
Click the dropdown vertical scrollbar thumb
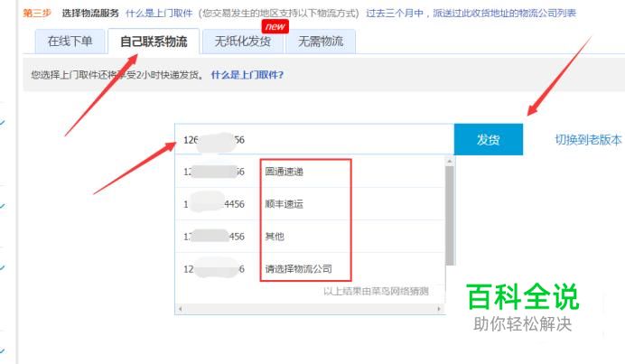450,216
